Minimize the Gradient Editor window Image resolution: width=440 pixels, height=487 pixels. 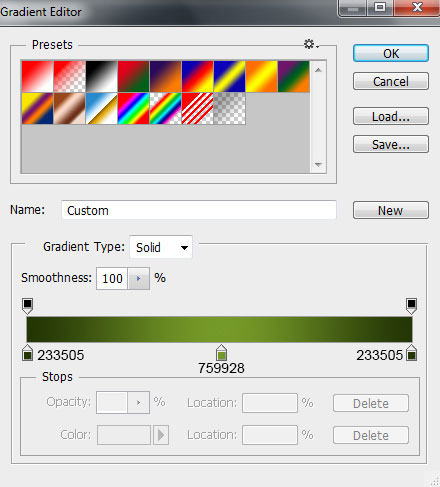(353, 7)
